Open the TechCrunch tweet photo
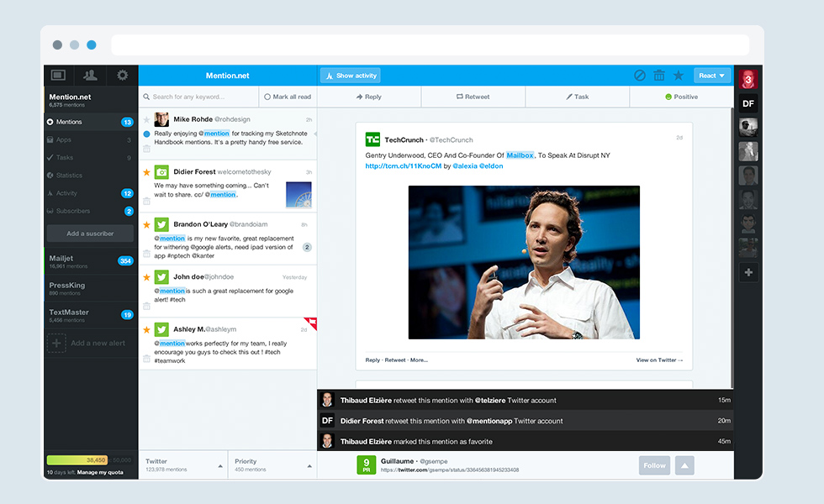 (x=524, y=262)
